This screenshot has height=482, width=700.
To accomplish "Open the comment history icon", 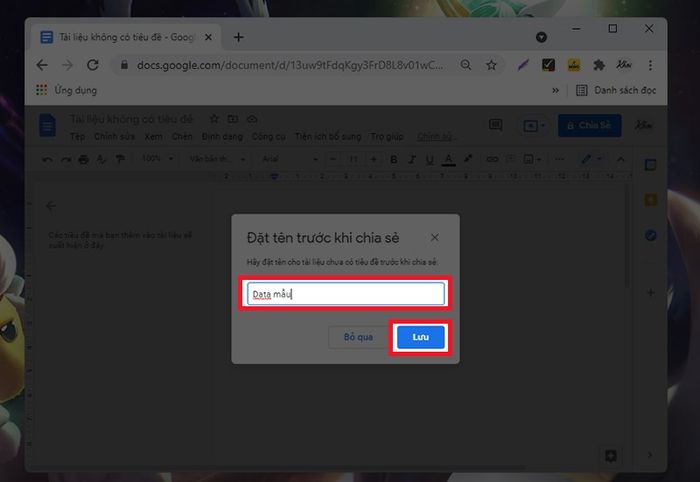I will 496,125.
